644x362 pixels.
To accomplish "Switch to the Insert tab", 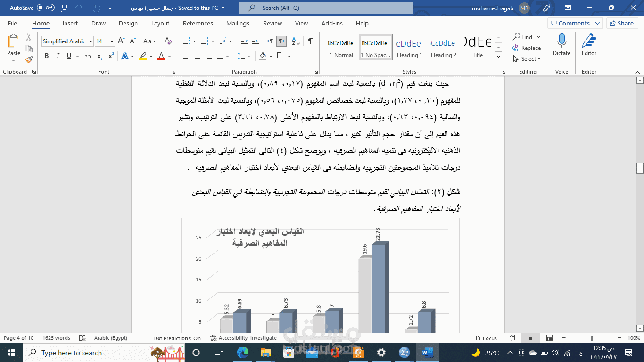I will point(70,23).
